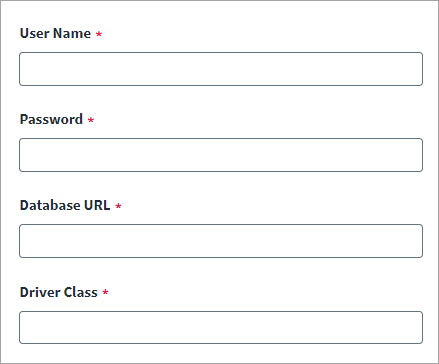Screen dimensions: 439x364
Task: Select the text box below Database URL
Action: point(221,241)
